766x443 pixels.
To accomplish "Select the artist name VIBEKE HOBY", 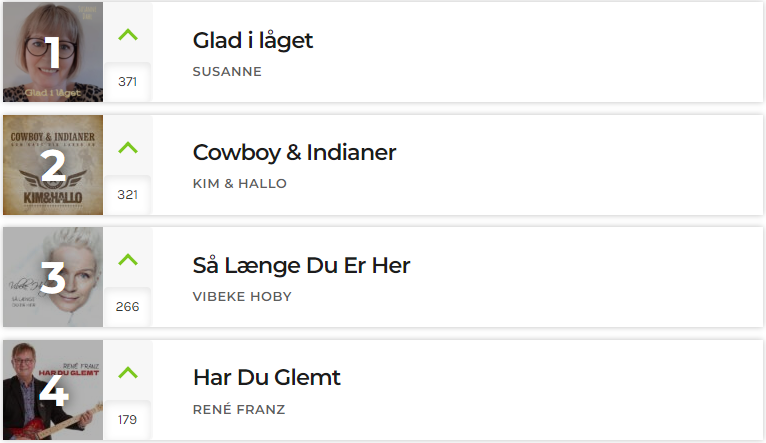I will coord(242,296).
